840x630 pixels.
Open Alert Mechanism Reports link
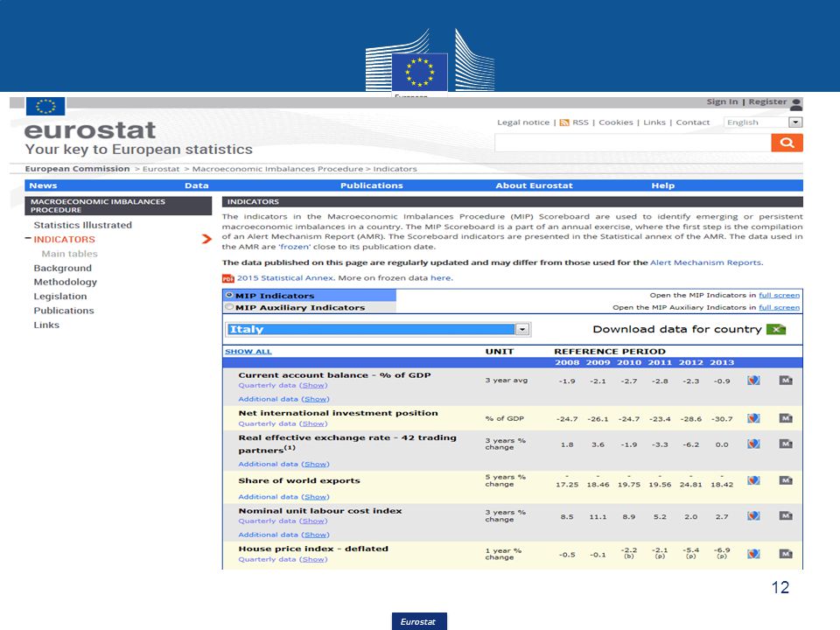705,262
